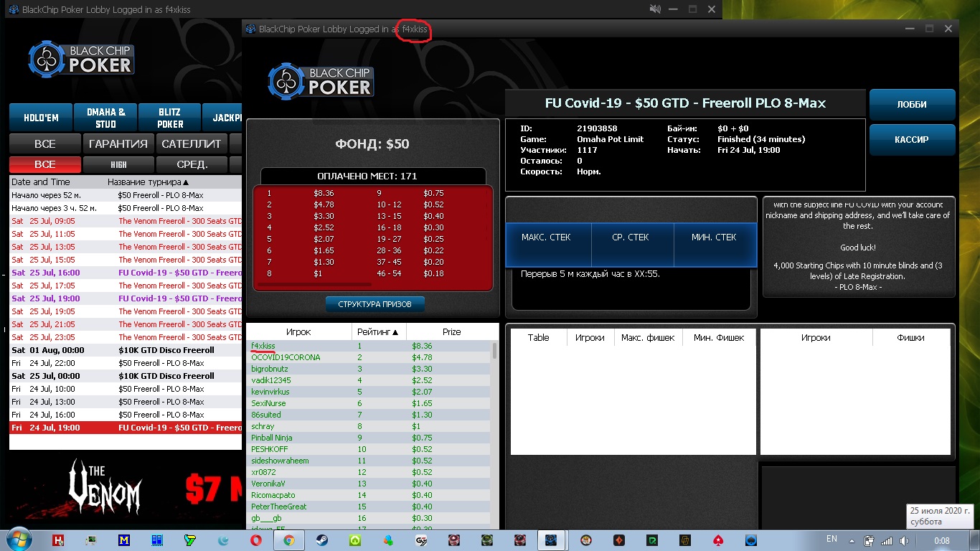Select player vadik12345 row

[369, 380]
